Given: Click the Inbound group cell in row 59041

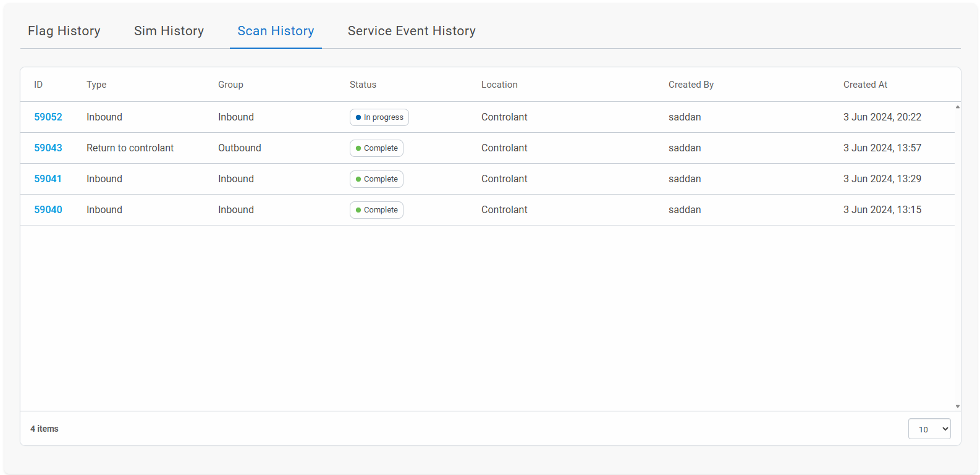Looking at the screenshot, I should (x=236, y=179).
